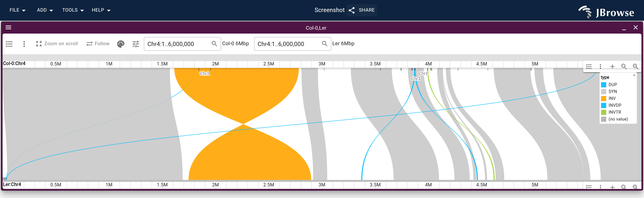This screenshot has height=198, width=644.
Task: Open the HELP menu
Action: click(x=101, y=10)
